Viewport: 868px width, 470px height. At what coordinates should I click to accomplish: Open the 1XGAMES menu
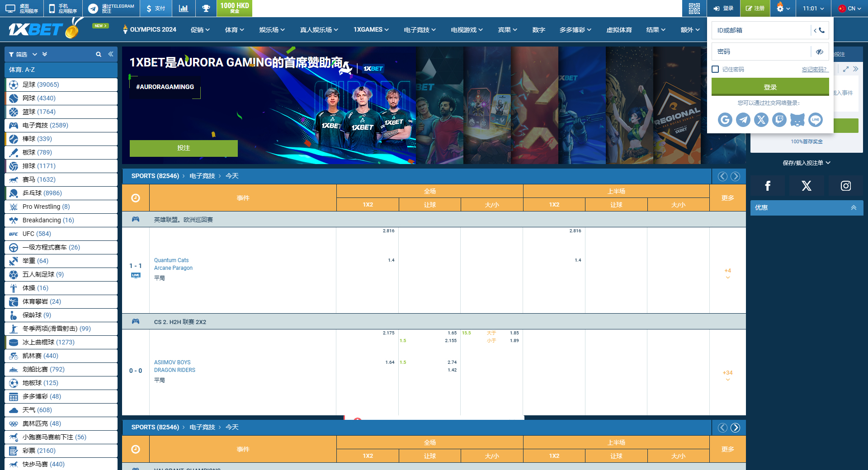tap(371, 29)
